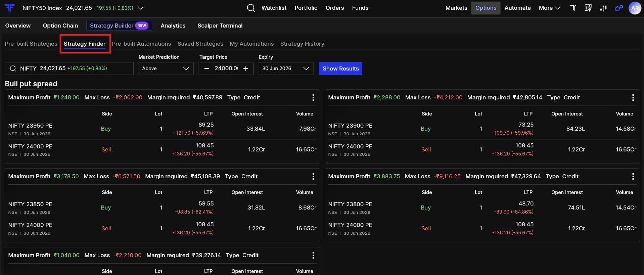
Task: Open the candlestick chart icon in header
Action: tap(603, 8)
